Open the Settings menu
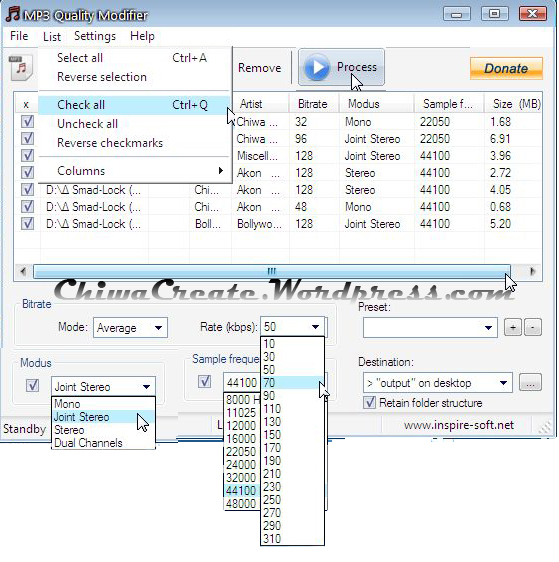This screenshot has width=559, height=562. click(x=95, y=36)
